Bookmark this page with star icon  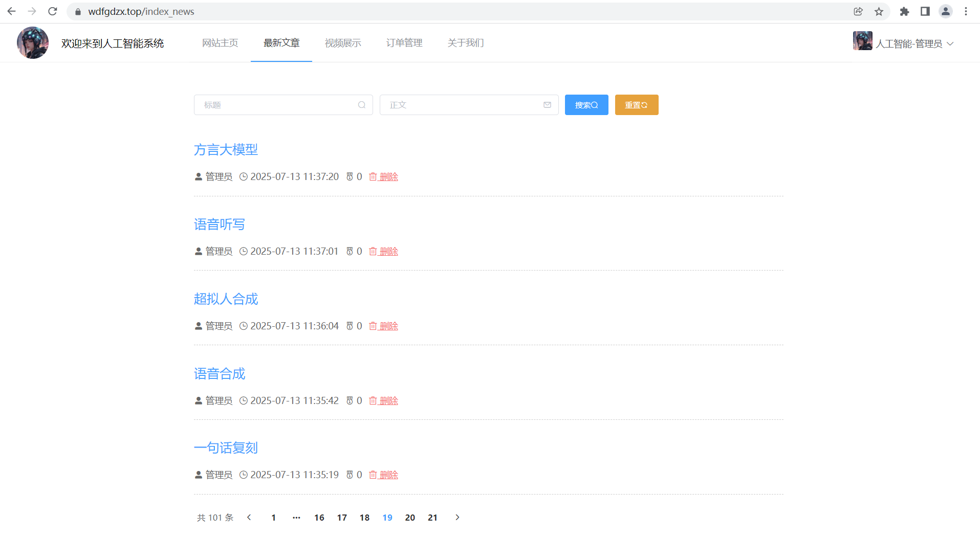(879, 11)
